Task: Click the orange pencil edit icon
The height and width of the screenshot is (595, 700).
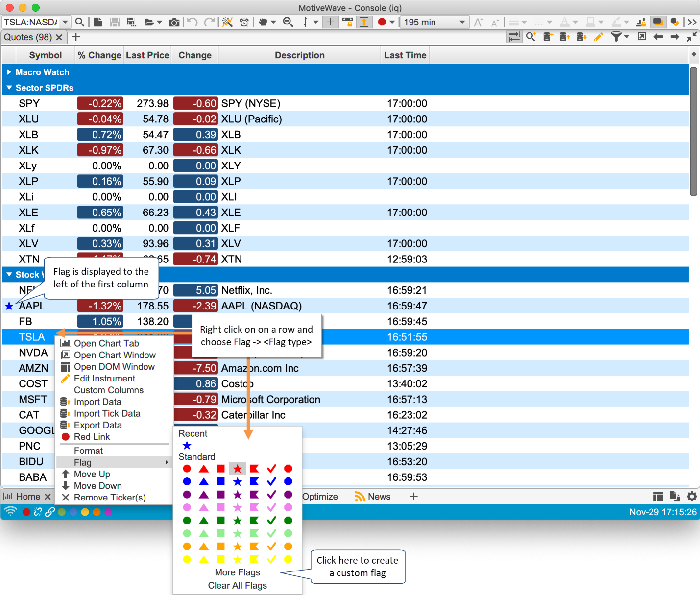Action: click(x=598, y=37)
